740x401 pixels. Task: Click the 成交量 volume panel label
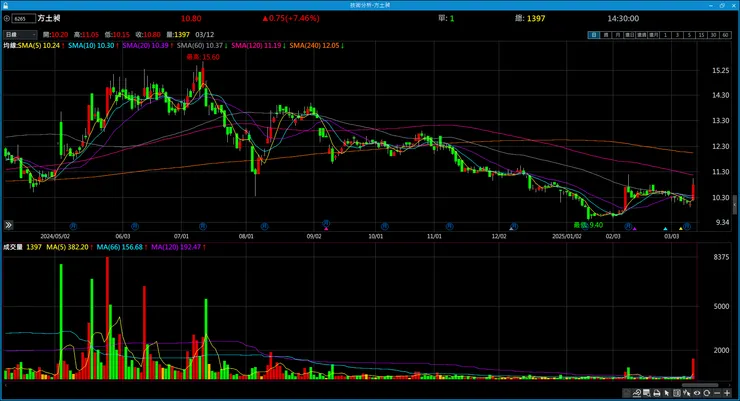point(13,247)
